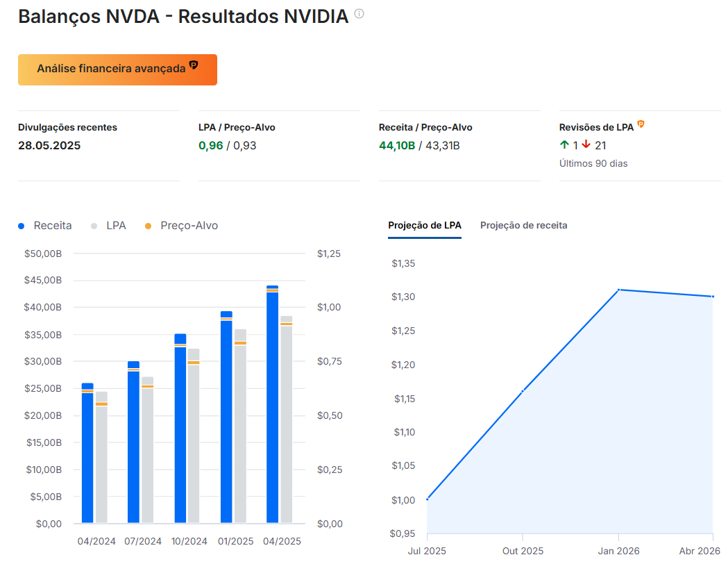This screenshot has width=728, height=564.
Task: Click the grey LPA bar for 07/2024
Action: [148, 450]
